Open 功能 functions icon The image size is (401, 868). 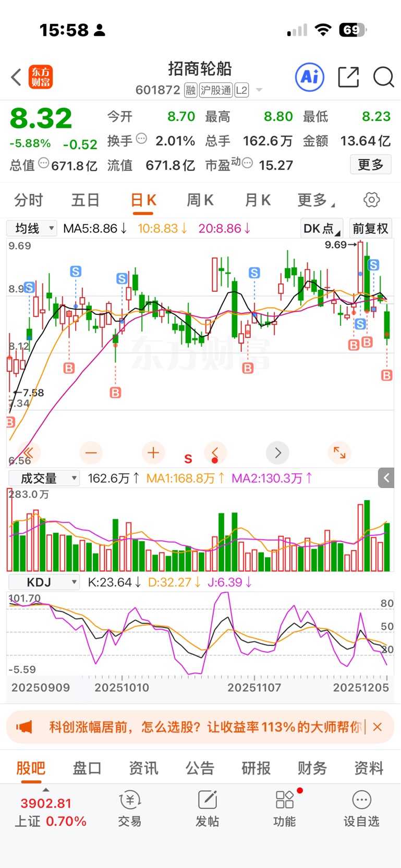click(285, 809)
